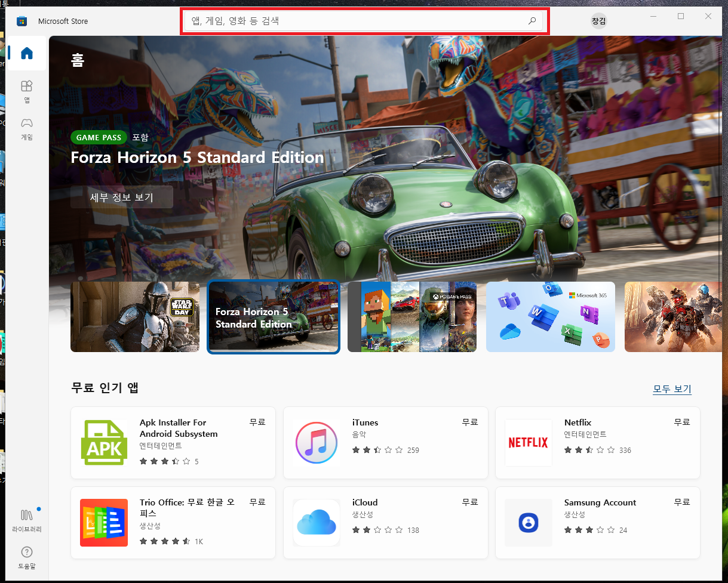728x583 pixels.
Task: Minimize the Microsoft Store window
Action: [653, 17]
